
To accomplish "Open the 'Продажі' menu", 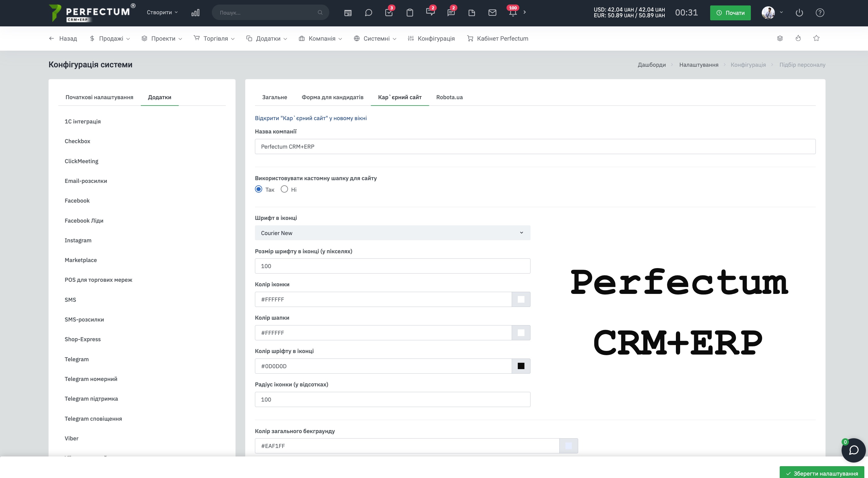I will pyautogui.click(x=110, y=39).
